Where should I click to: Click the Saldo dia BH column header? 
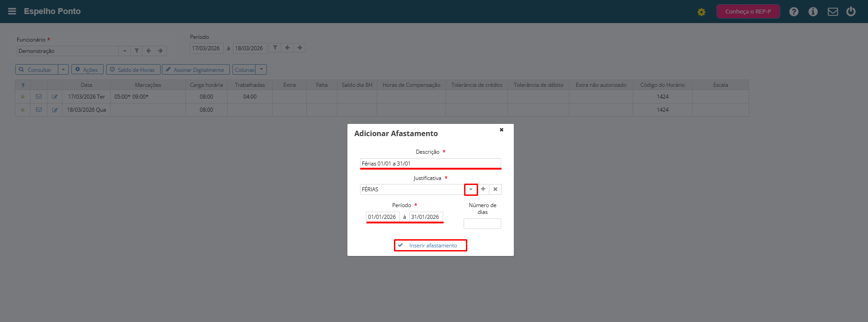tap(357, 85)
